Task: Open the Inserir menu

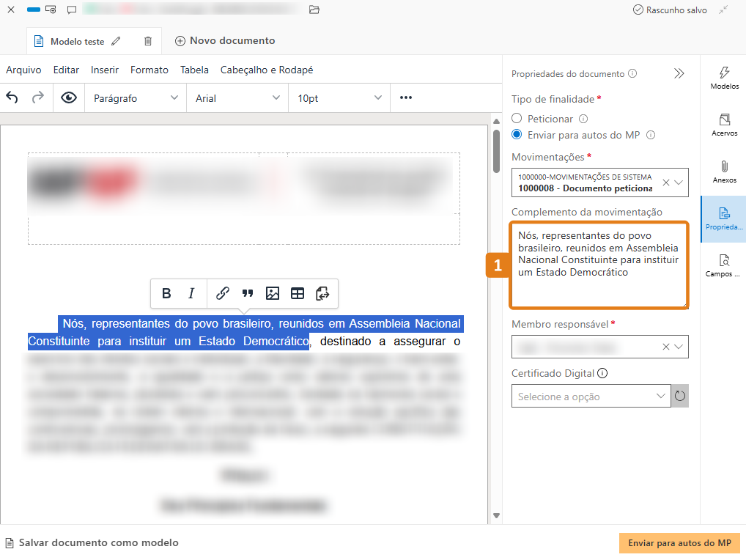Action: click(x=105, y=70)
